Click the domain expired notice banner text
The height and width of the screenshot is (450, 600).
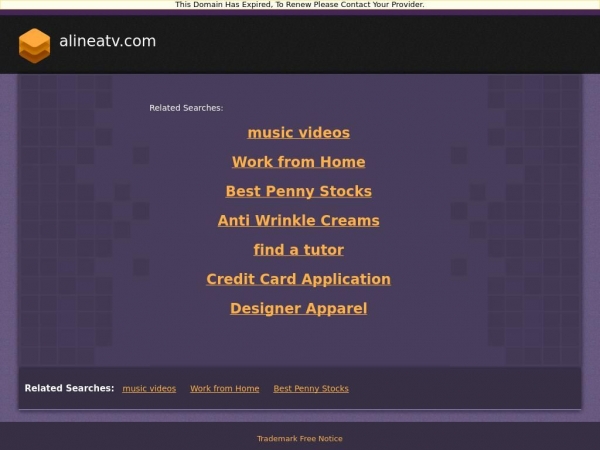(300, 5)
